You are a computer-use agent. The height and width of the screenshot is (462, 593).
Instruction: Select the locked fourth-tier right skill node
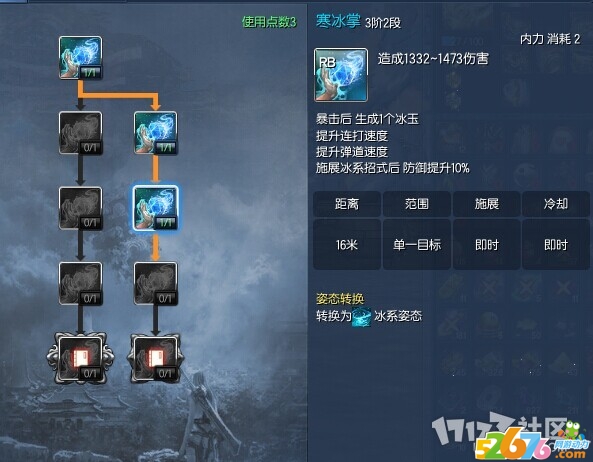coord(155,283)
